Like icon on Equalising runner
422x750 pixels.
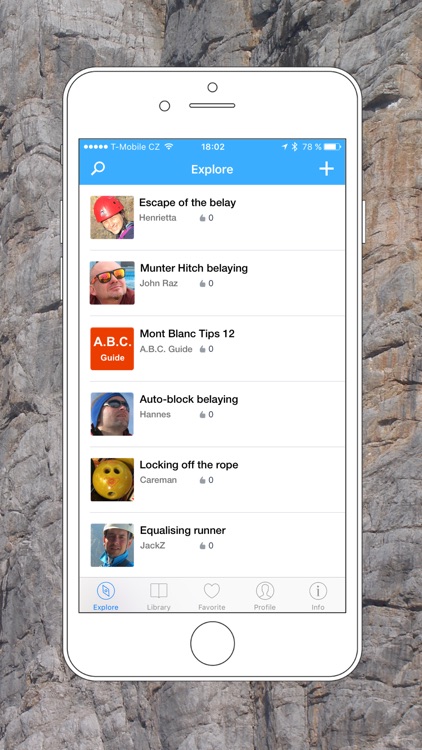point(202,546)
